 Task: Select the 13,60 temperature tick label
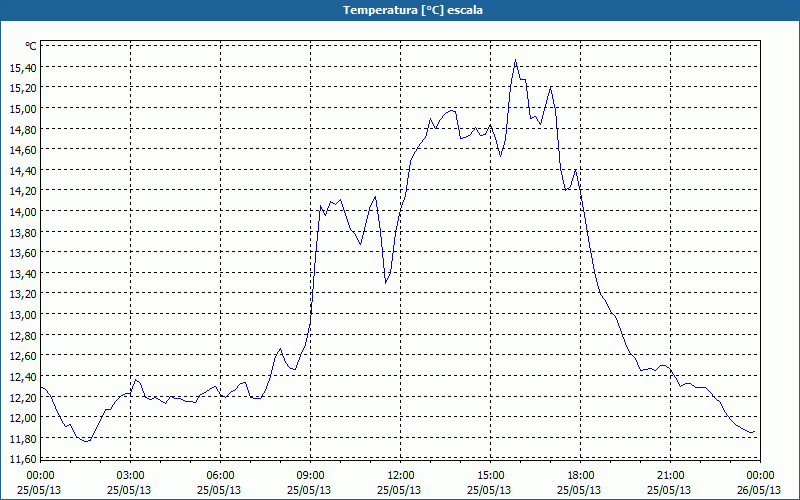click(22, 253)
